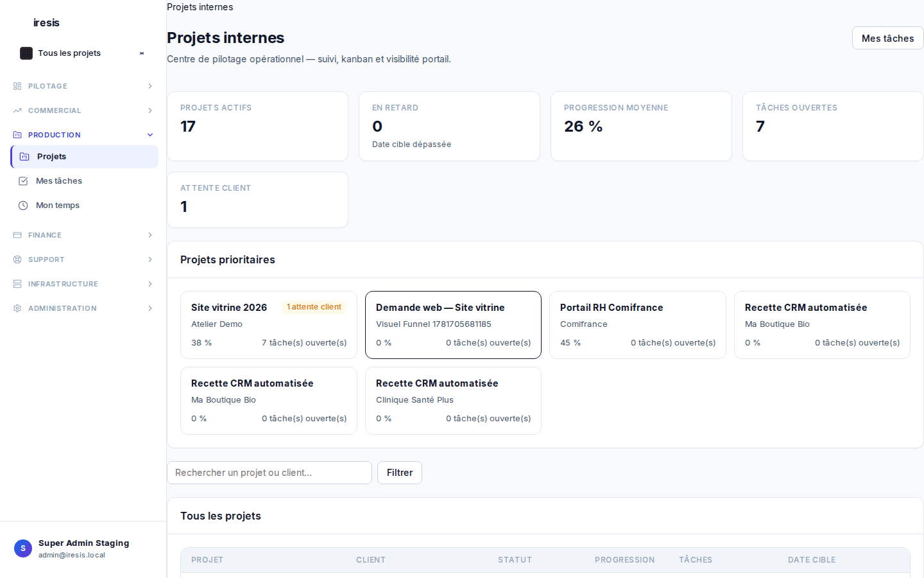Select the FINANCE menu label
Image resolution: width=924 pixels, height=578 pixels.
(x=45, y=235)
